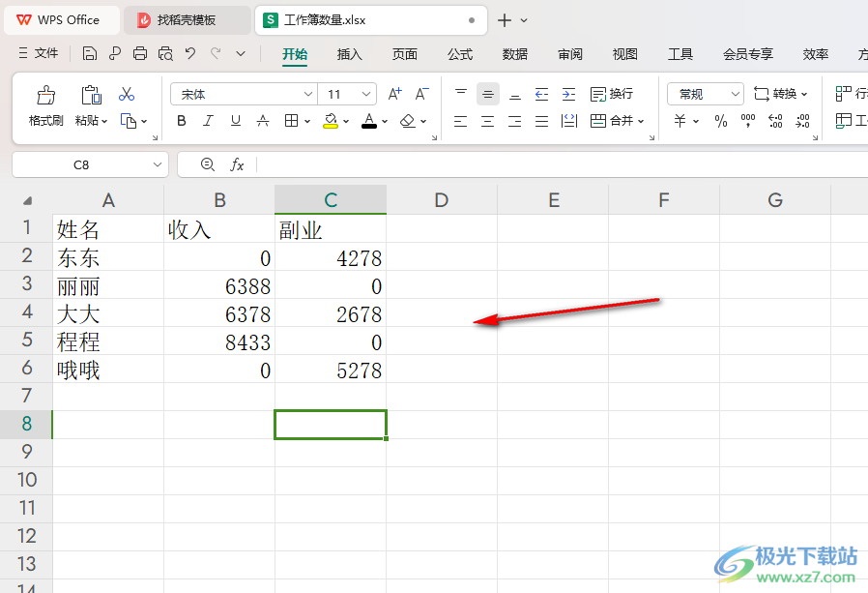Click the Decrease Indent icon
The height and width of the screenshot is (593, 868).
coord(541,94)
